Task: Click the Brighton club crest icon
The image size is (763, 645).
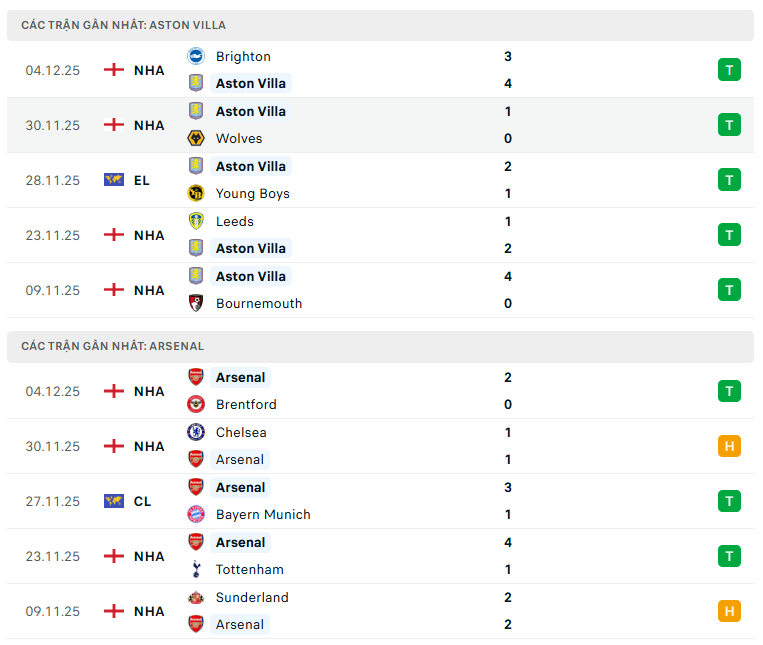Action: (196, 57)
